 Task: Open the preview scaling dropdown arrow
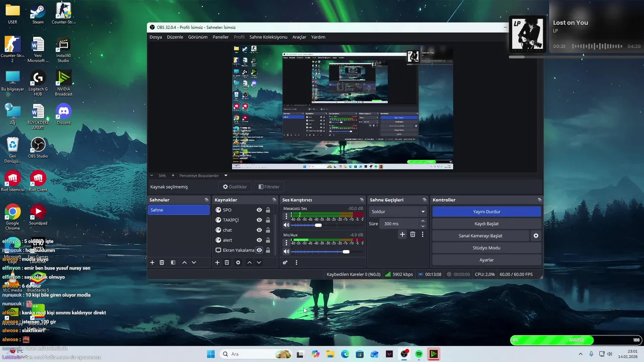click(x=225, y=175)
